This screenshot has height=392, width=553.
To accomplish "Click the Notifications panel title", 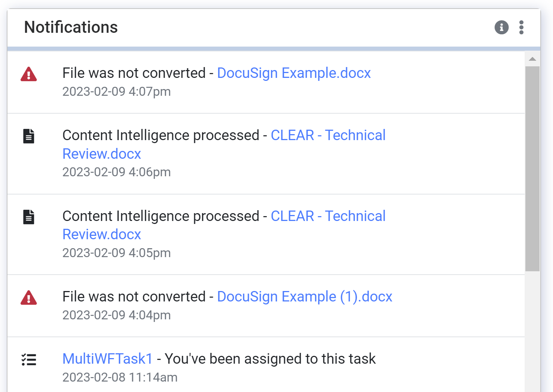I will (71, 27).
